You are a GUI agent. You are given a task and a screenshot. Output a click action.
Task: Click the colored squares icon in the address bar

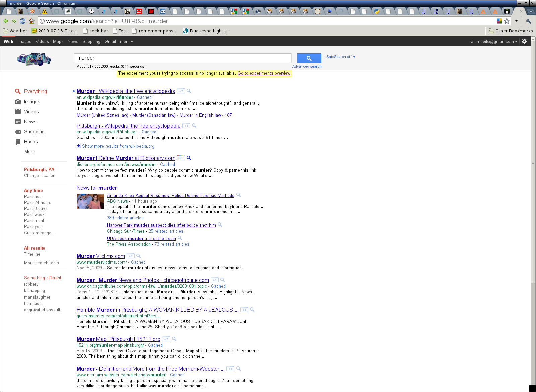499,21
